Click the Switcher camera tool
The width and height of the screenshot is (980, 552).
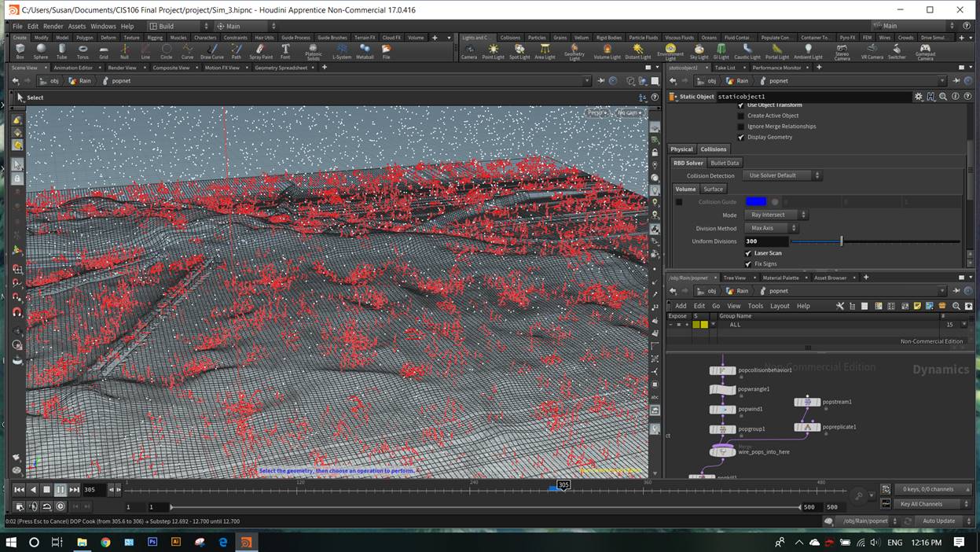pos(897,51)
